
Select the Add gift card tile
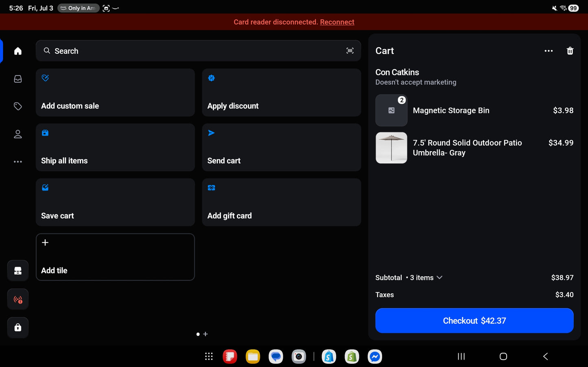click(x=282, y=202)
